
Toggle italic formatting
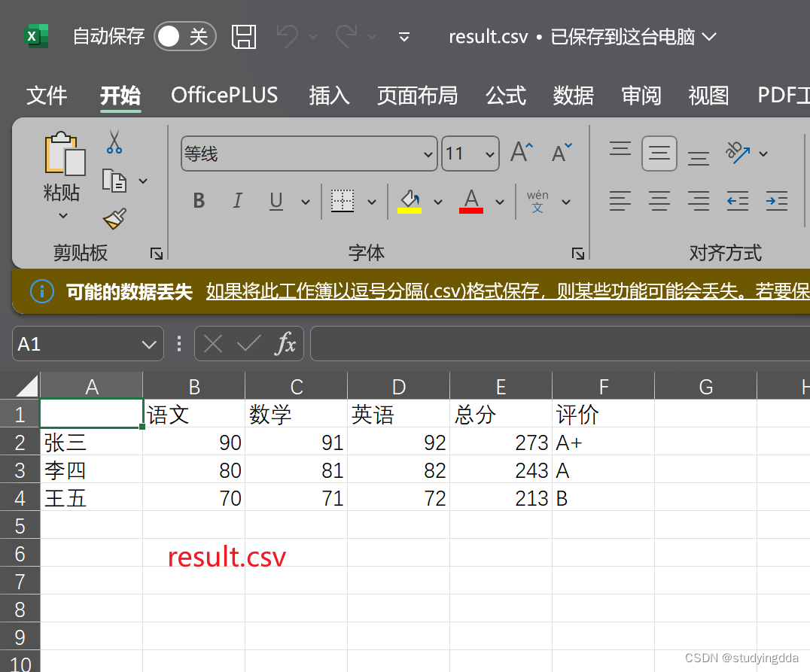[237, 201]
